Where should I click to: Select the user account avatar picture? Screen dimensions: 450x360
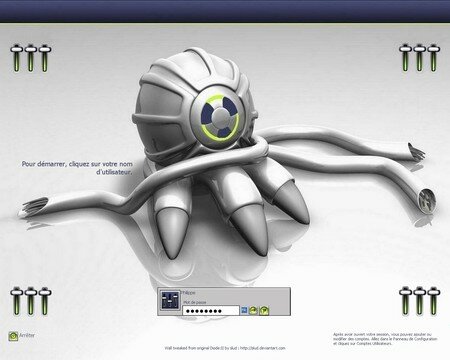[170, 300]
